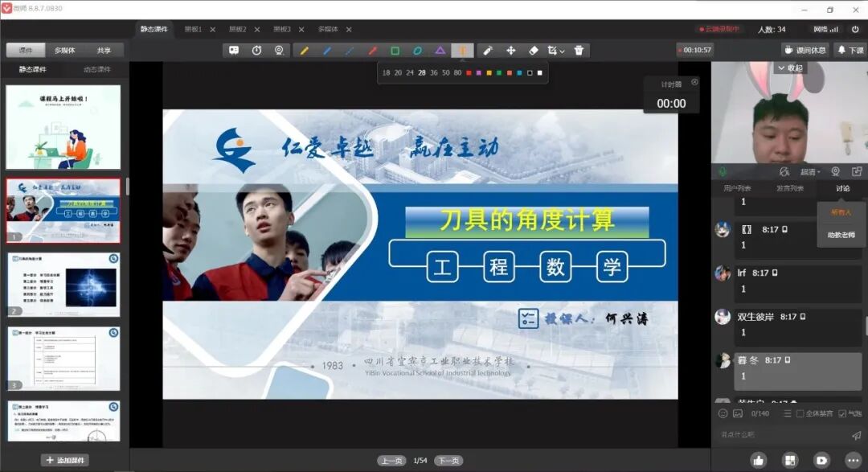Click the 课间休息 break button

(805, 51)
